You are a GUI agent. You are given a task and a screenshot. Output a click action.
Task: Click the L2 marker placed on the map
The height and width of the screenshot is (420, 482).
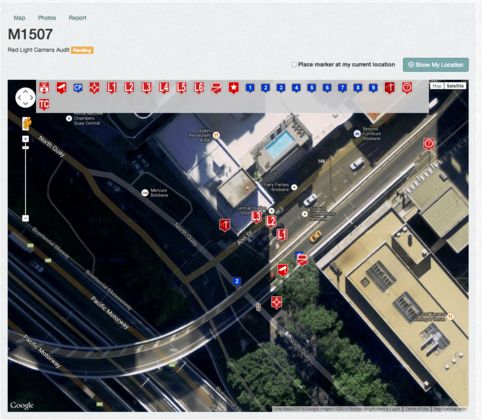(271, 221)
